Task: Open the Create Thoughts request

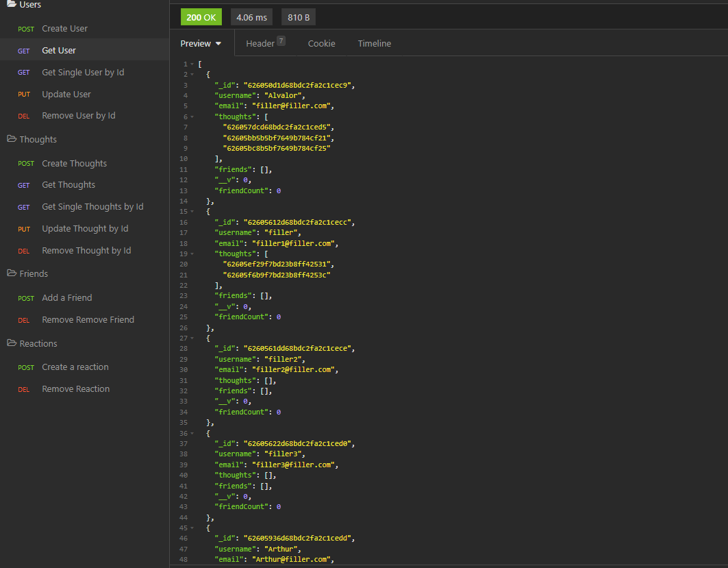Action: 84,163
